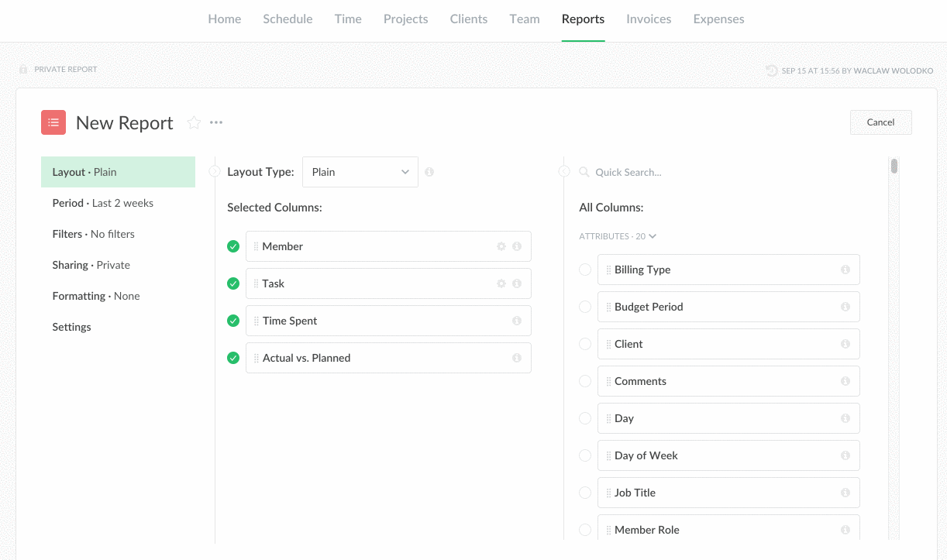Click the history icon near the timestamp
The image size is (947, 560).
point(772,70)
